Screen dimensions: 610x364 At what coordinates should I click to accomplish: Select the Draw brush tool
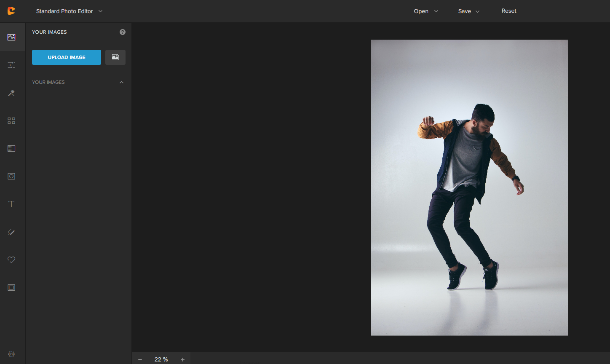(x=11, y=232)
